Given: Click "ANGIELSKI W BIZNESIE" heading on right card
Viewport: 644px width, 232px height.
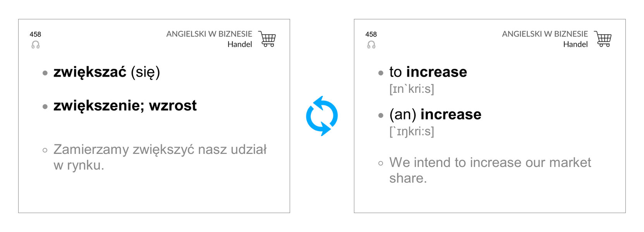Looking at the screenshot, I should click(545, 34).
